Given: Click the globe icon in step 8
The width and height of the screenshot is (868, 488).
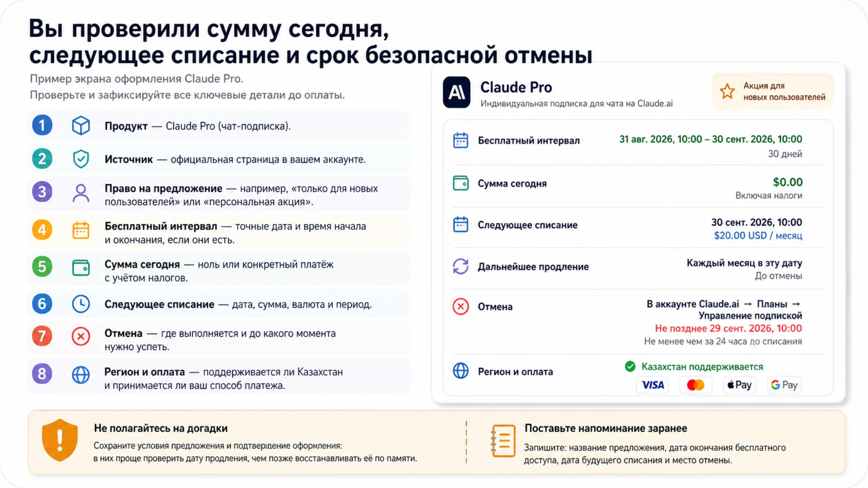Looking at the screenshot, I should 81,375.
